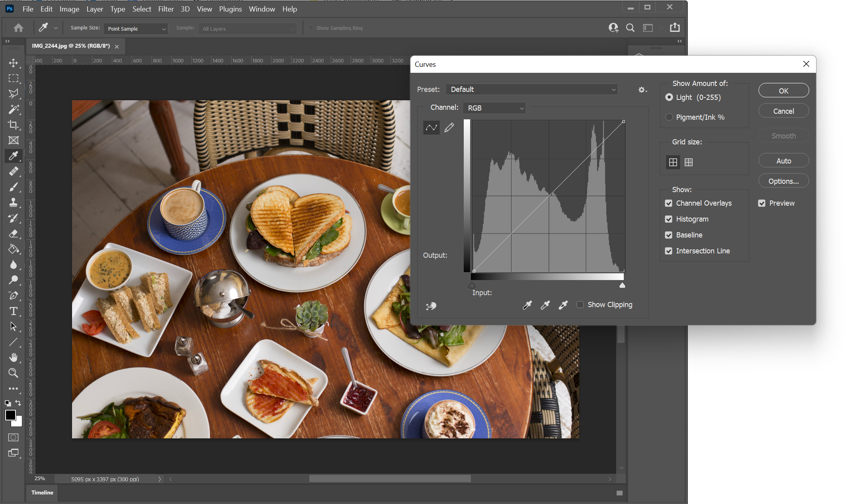The width and height of the screenshot is (865, 504).
Task: Open the Filter menu
Action: click(166, 9)
